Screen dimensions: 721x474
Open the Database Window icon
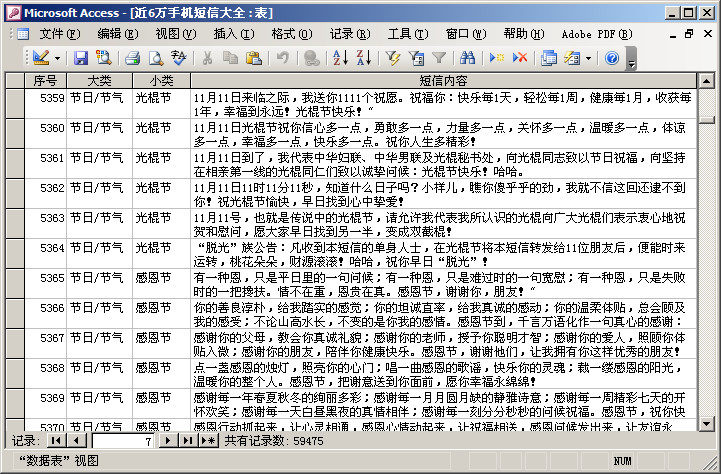pyautogui.click(x=549, y=58)
